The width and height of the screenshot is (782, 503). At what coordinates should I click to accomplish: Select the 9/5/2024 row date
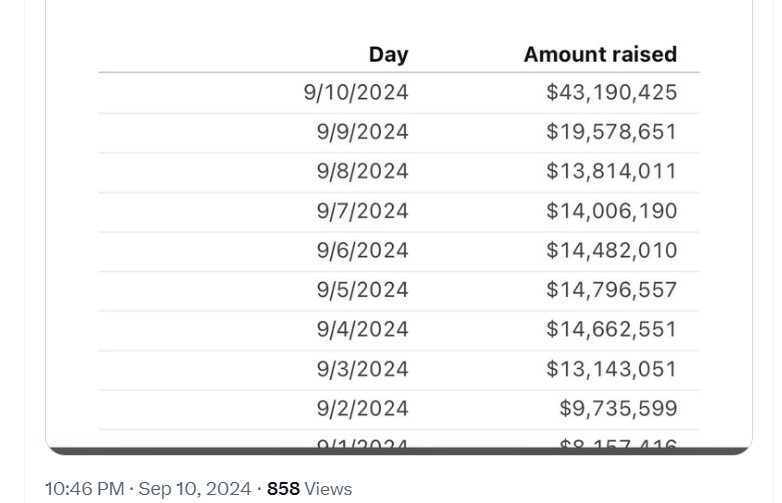363,290
